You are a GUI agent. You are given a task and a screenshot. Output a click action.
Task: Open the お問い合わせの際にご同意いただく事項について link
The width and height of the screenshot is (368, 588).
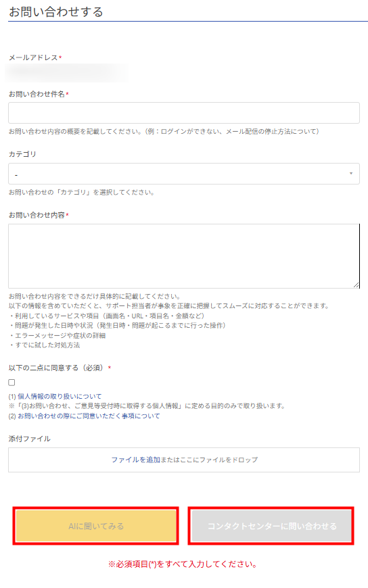point(89,416)
